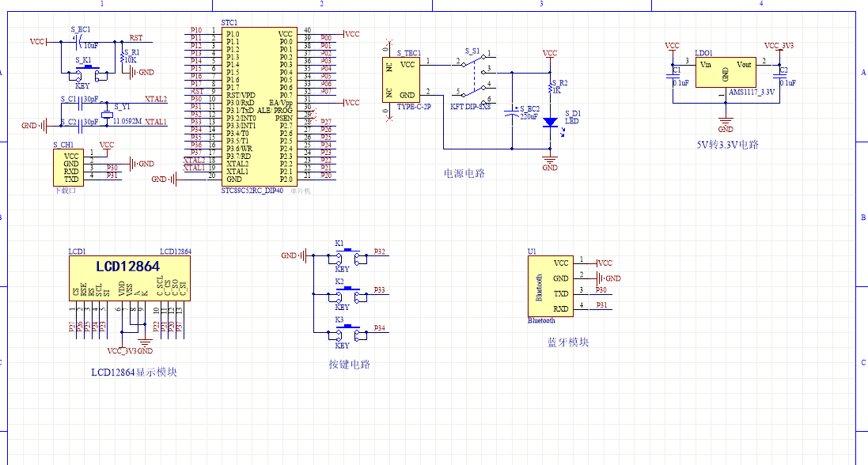Select the 按键电路 caption text
The width and height of the screenshot is (868, 465).
tap(349, 364)
